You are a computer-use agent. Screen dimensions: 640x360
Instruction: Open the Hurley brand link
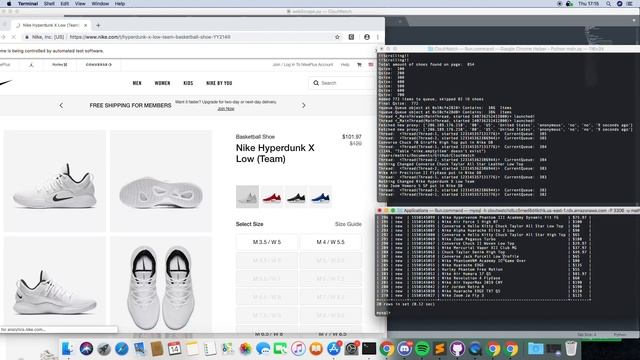click(x=60, y=64)
